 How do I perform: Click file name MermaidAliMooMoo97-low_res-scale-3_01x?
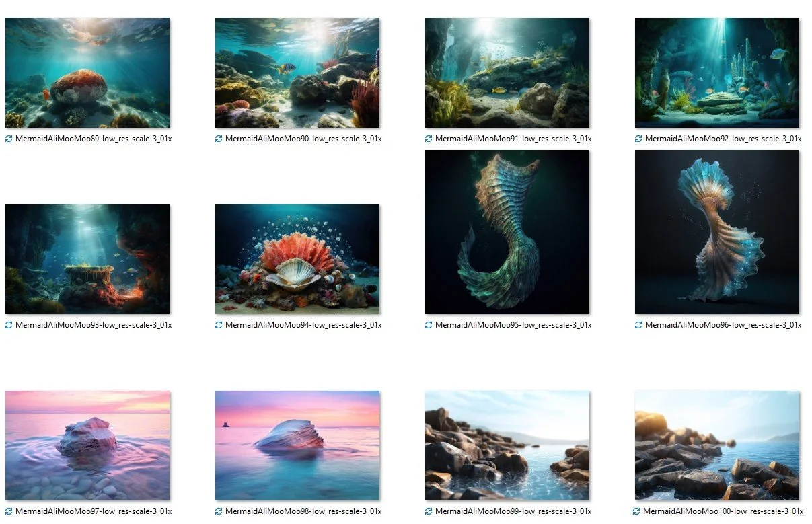tap(94, 511)
